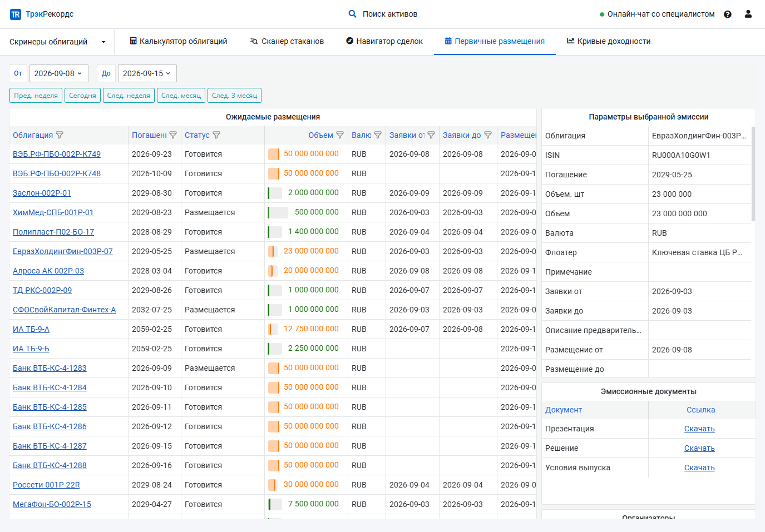Click filter icon in Объем column
Viewport: 765px width, 532px height.
pyautogui.click(x=340, y=135)
